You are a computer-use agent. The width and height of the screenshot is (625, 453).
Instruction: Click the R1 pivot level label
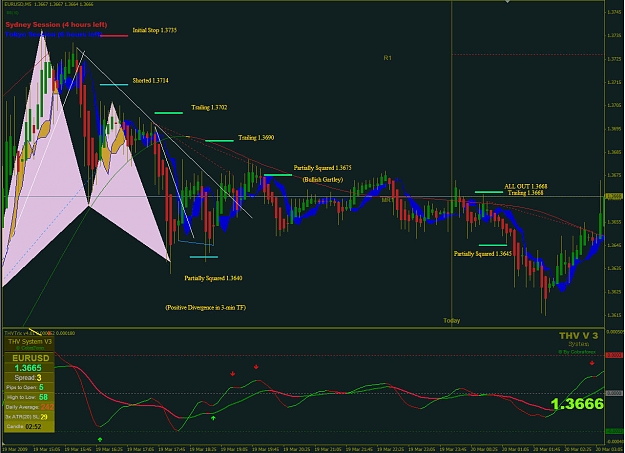387,58
